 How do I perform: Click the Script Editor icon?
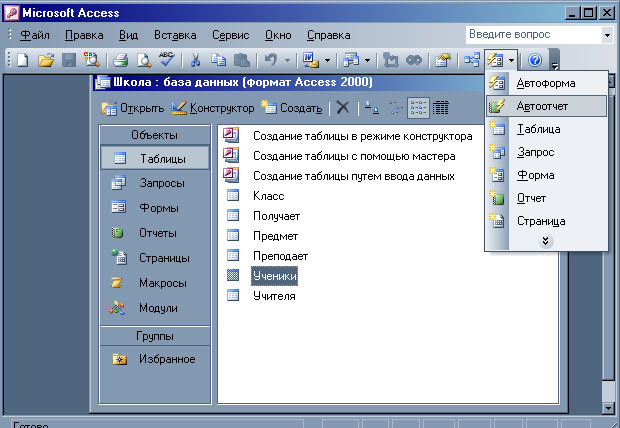[x=414, y=60]
